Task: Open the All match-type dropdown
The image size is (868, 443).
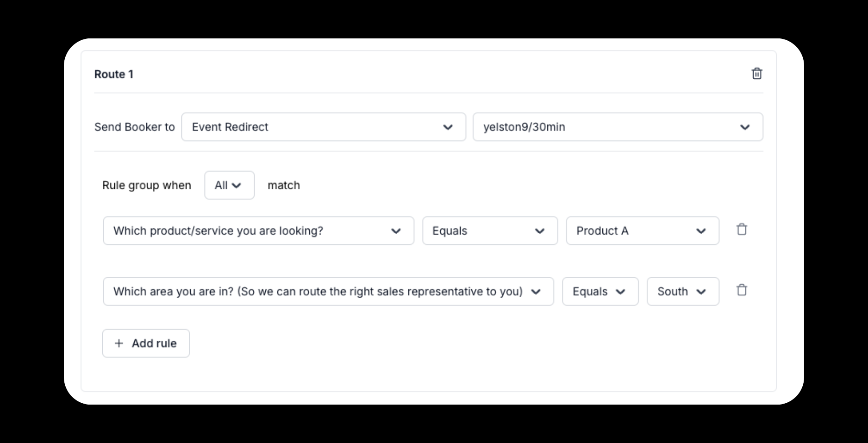Action: coord(229,185)
